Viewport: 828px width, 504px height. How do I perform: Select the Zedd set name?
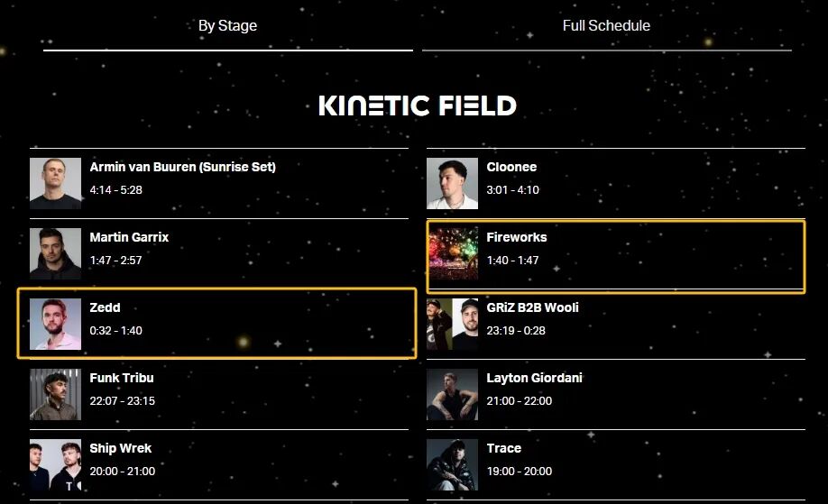[x=105, y=307]
